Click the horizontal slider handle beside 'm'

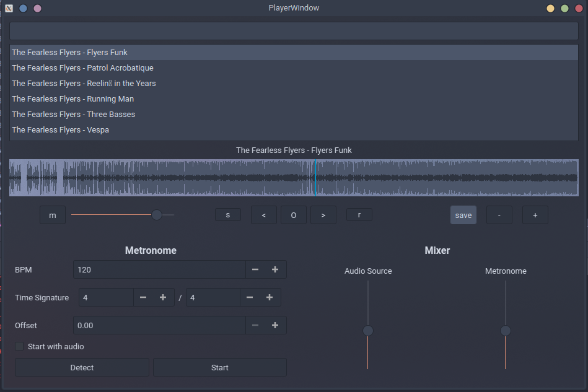(157, 215)
